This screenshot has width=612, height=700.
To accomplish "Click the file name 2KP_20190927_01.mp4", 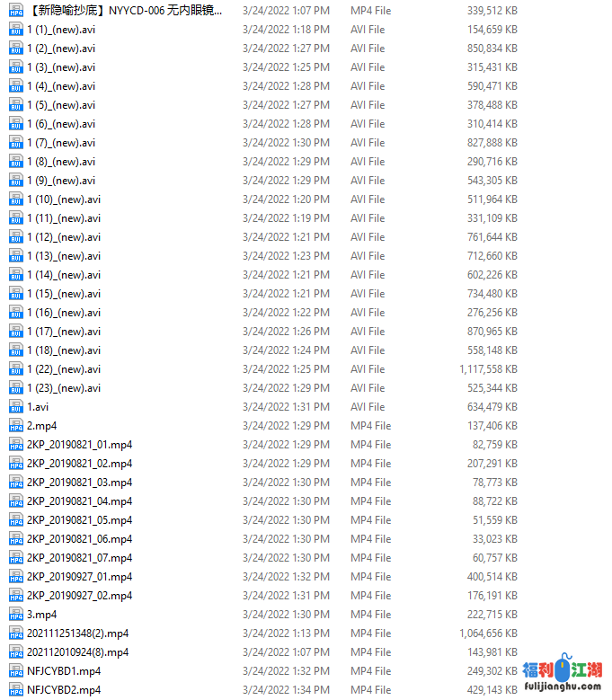I will (x=79, y=577).
